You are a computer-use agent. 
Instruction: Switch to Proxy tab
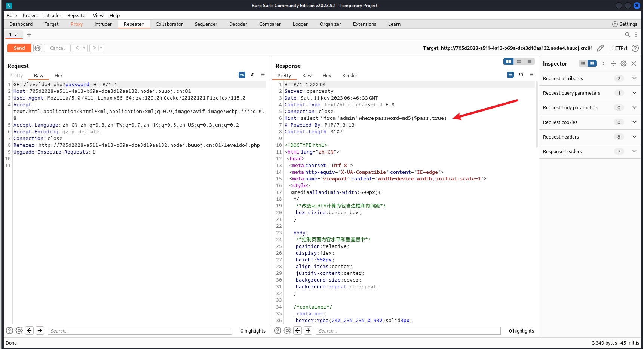tap(77, 24)
